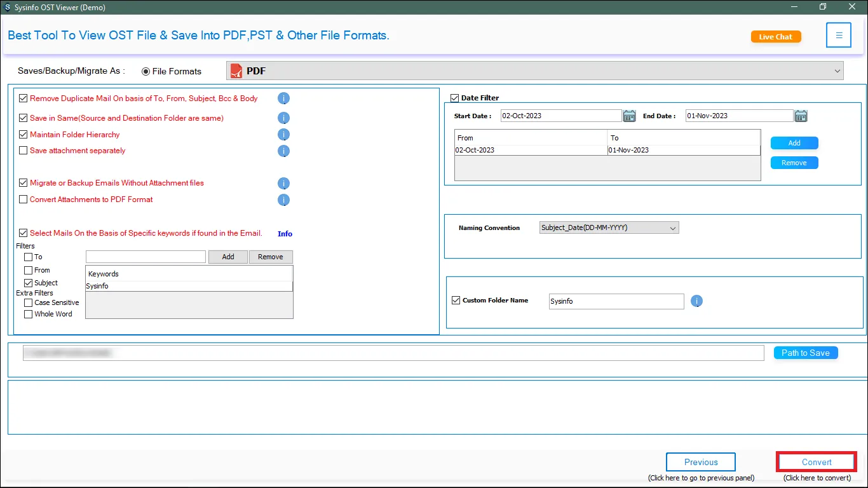Click info icon beside Remove Duplicate Mail
The image size is (868, 488).
(284, 98)
